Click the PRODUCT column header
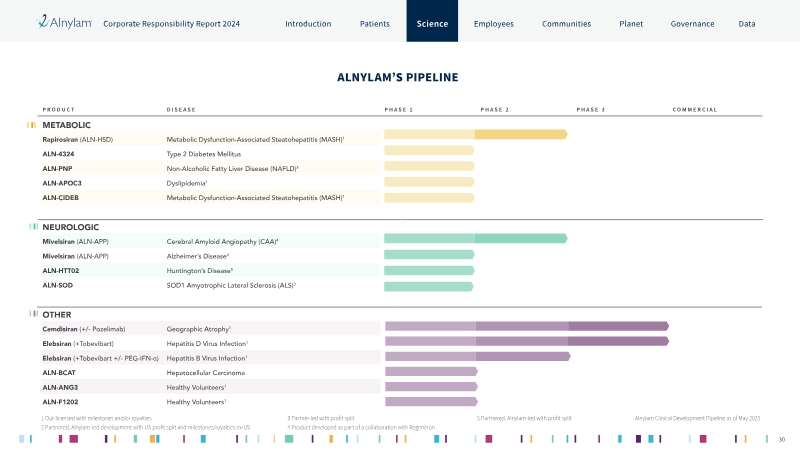Screen dimensions: 800x450 tap(59, 110)
